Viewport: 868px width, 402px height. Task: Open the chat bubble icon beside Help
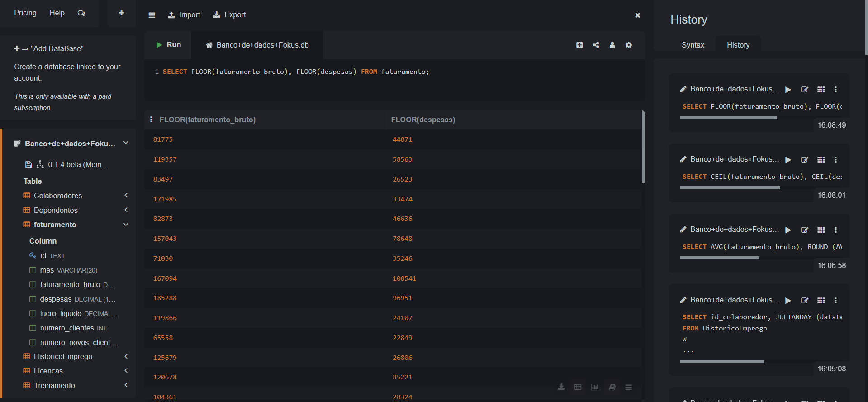coord(81,13)
